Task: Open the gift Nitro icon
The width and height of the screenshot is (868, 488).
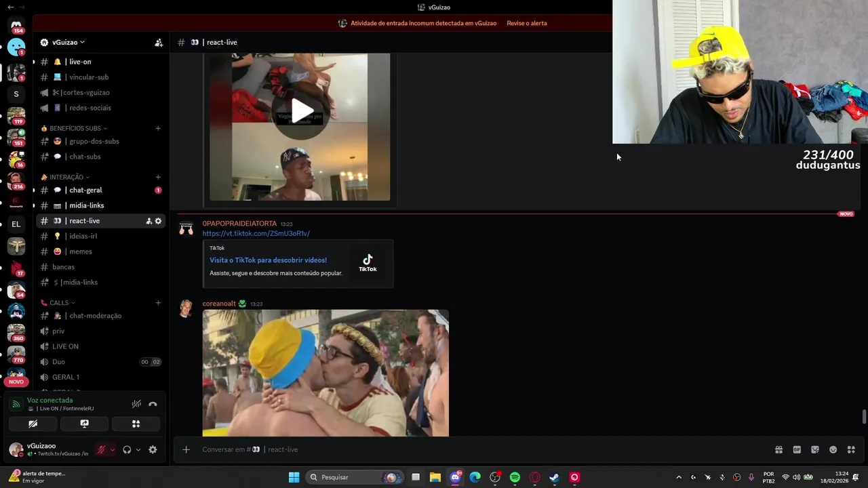Action: pyautogui.click(x=779, y=449)
